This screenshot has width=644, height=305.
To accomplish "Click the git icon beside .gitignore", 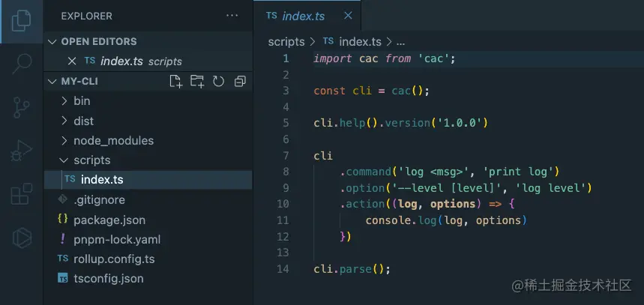I will point(63,199).
